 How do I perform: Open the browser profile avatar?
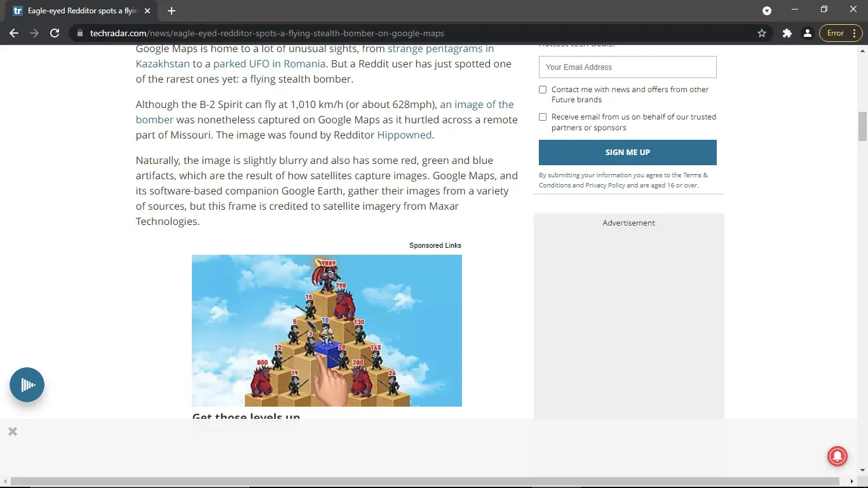(x=808, y=33)
